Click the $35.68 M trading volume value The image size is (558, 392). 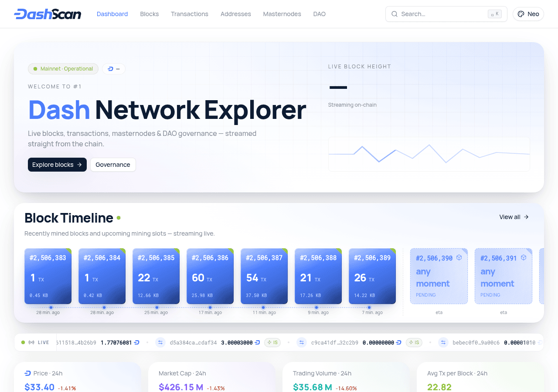[x=313, y=387]
